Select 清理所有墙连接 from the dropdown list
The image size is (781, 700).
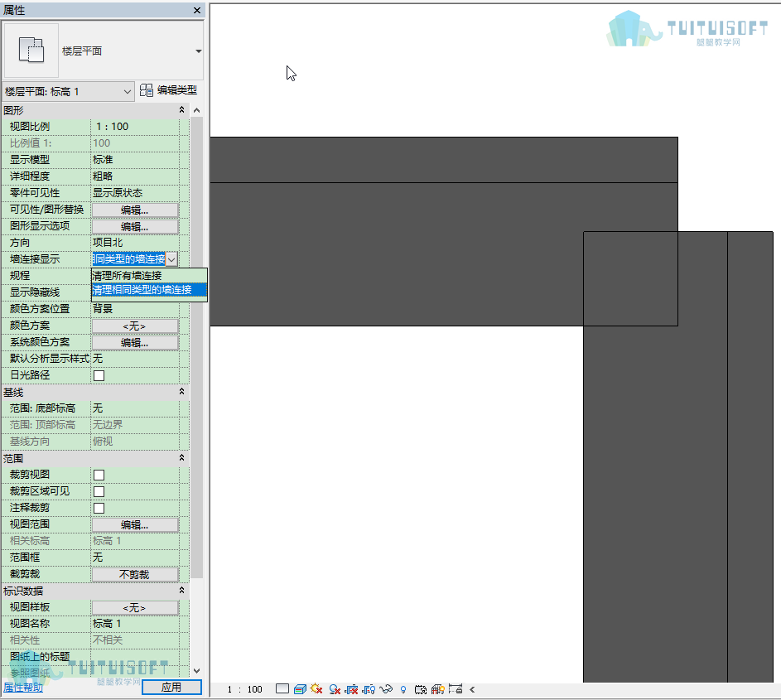149,276
